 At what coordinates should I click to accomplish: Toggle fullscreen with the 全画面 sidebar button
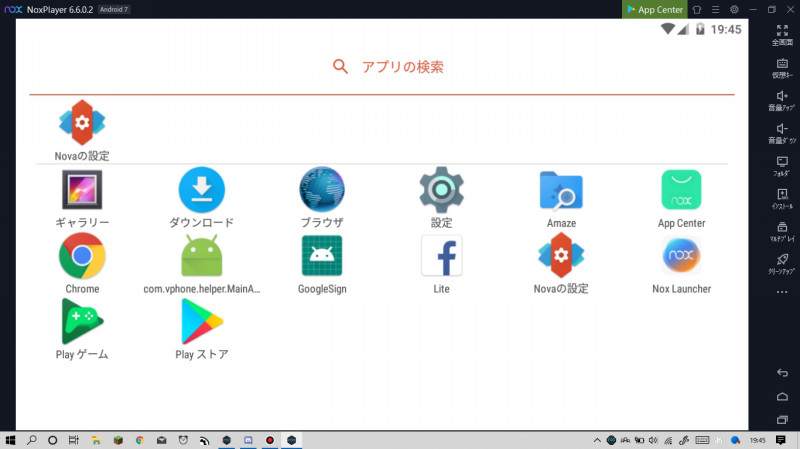click(782, 35)
